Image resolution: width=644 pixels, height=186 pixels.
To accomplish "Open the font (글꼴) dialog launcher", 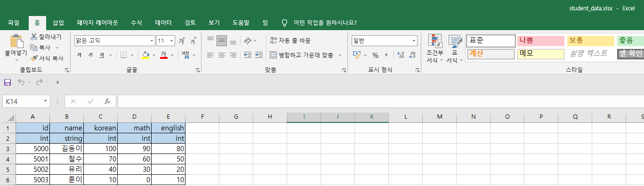I will pyautogui.click(x=198, y=70).
